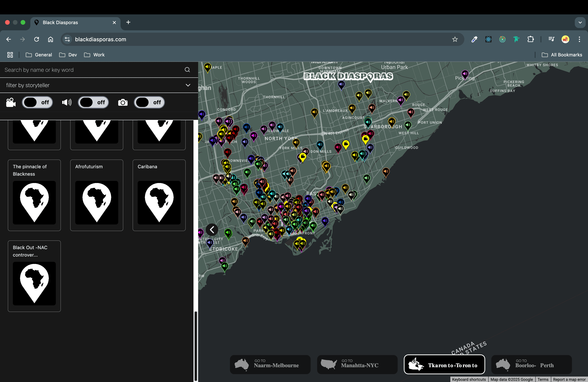Click the browser home icon
588x382 pixels.
coord(50,39)
